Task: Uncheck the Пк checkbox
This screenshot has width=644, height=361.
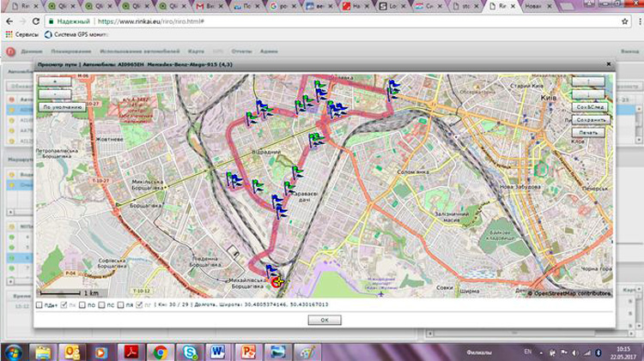Action: coord(62,304)
